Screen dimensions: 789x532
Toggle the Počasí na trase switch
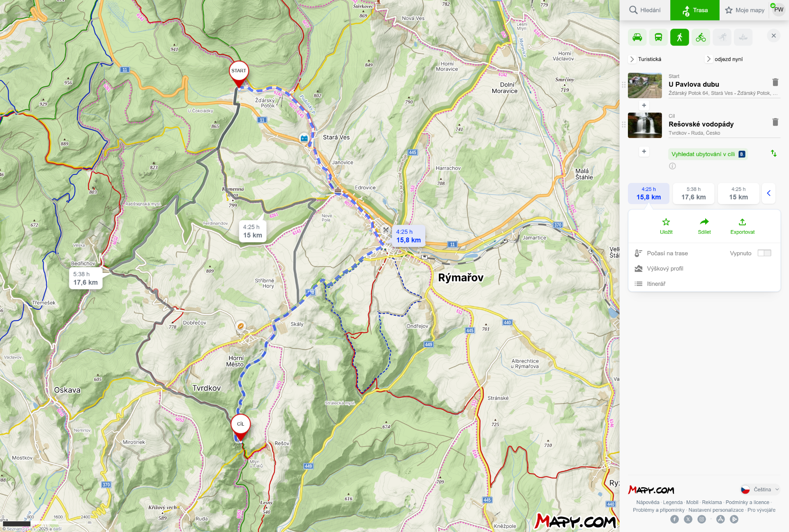click(x=764, y=253)
